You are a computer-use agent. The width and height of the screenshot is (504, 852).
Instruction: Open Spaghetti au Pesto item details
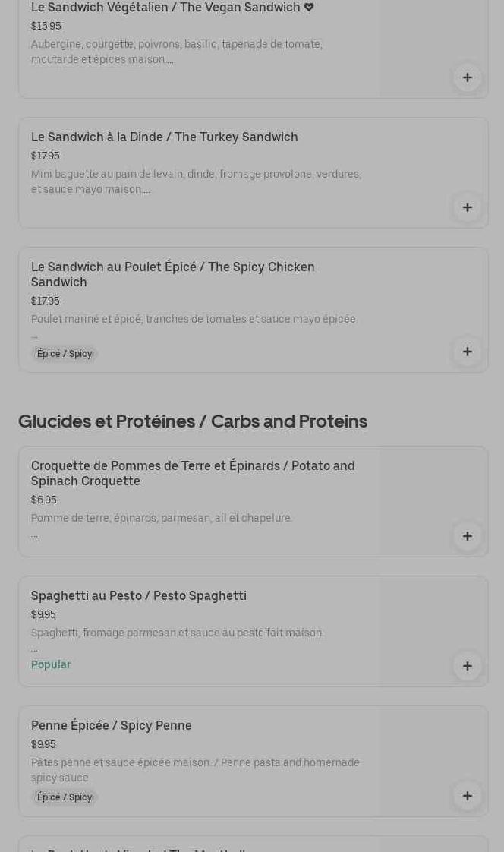pos(138,596)
